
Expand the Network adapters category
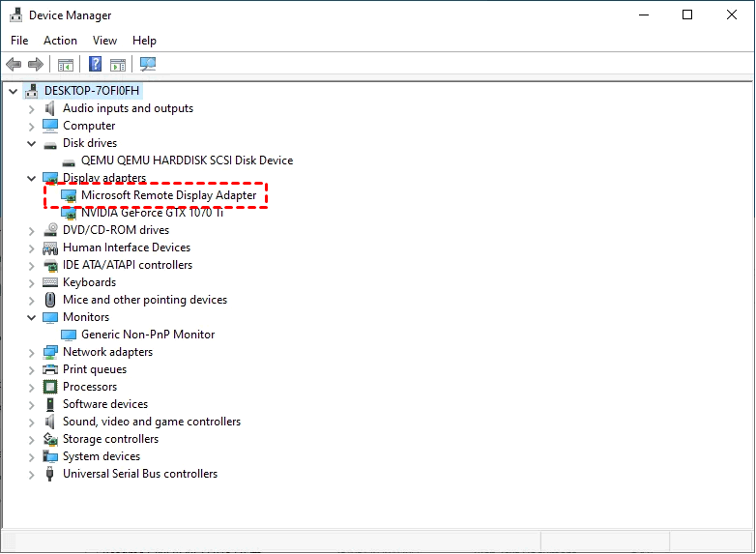tap(31, 353)
